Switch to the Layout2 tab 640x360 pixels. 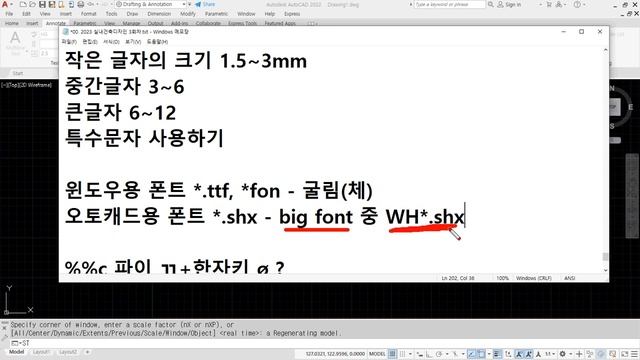[x=67, y=352]
